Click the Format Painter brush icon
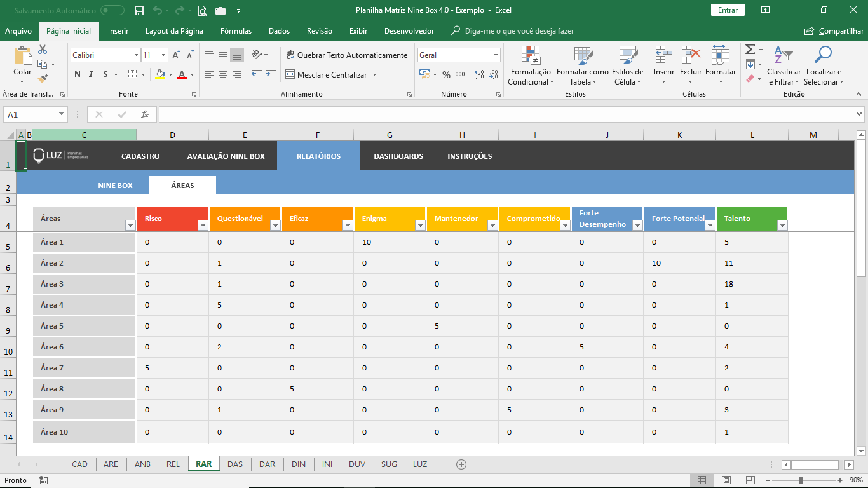This screenshot has width=868, height=488. (x=43, y=79)
